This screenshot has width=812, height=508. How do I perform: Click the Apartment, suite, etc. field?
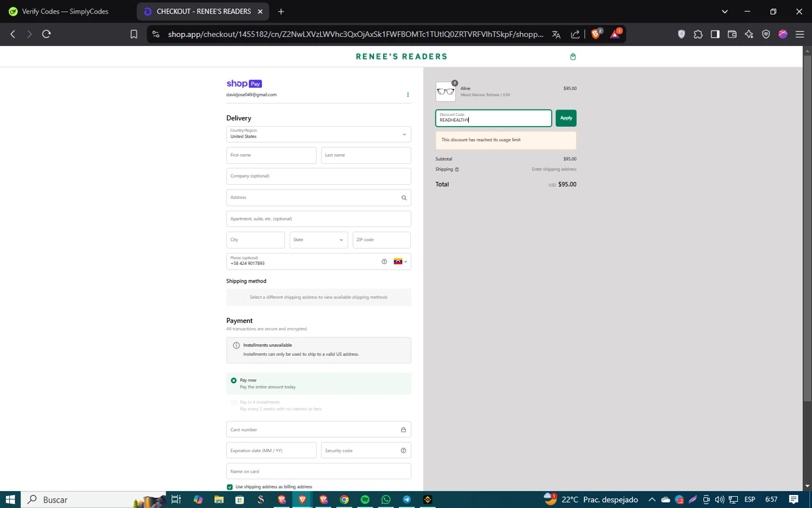point(319,219)
